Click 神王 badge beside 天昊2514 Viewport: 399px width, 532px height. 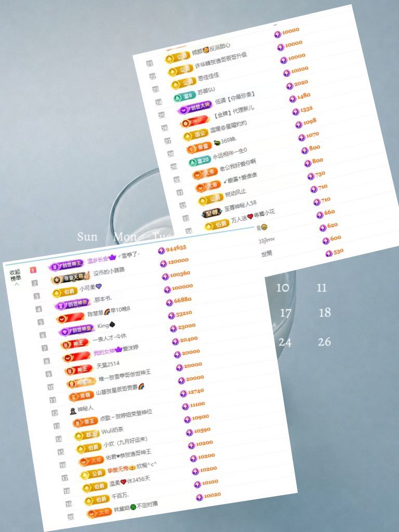(78, 369)
